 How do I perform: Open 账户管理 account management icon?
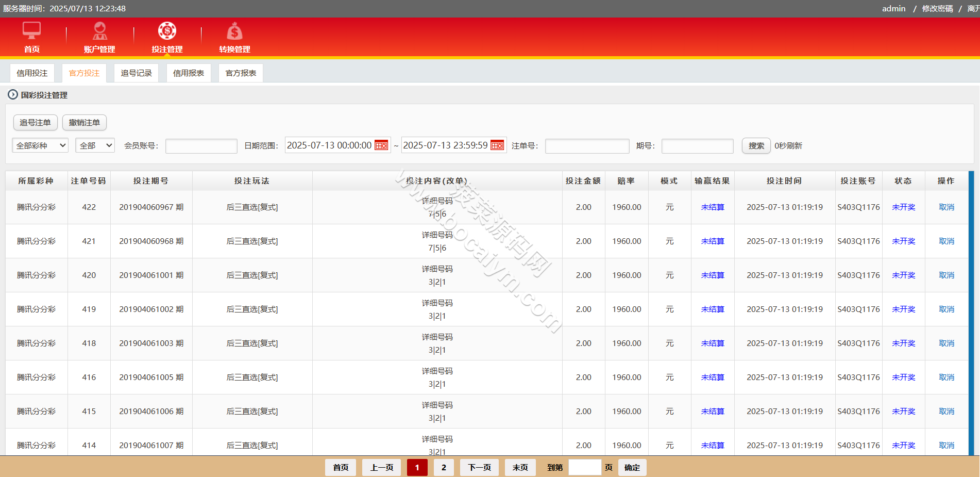point(99,31)
